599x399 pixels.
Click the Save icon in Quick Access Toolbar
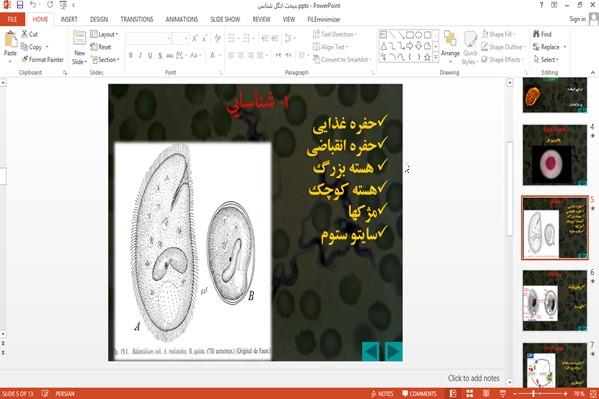click(19, 5)
